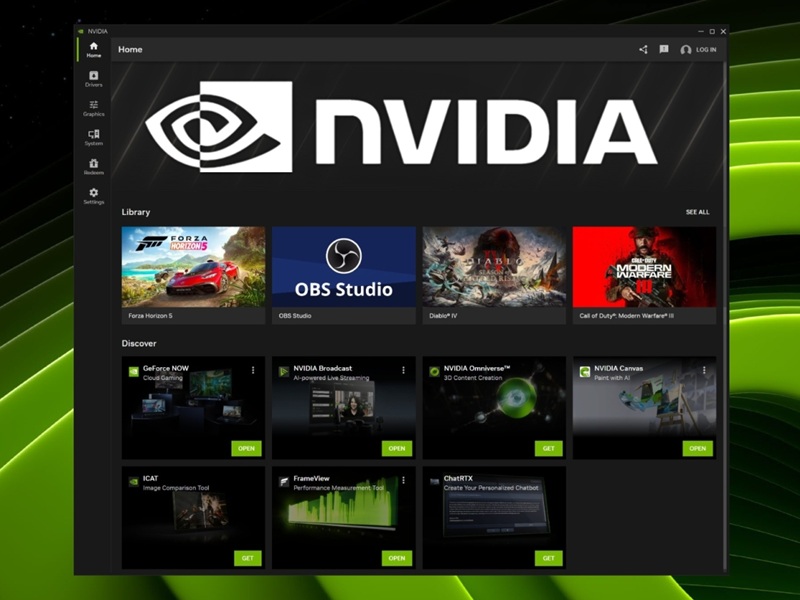Open the NVIDIA Broadcast three-dot menu
The image size is (800, 600).
click(403, 370)
